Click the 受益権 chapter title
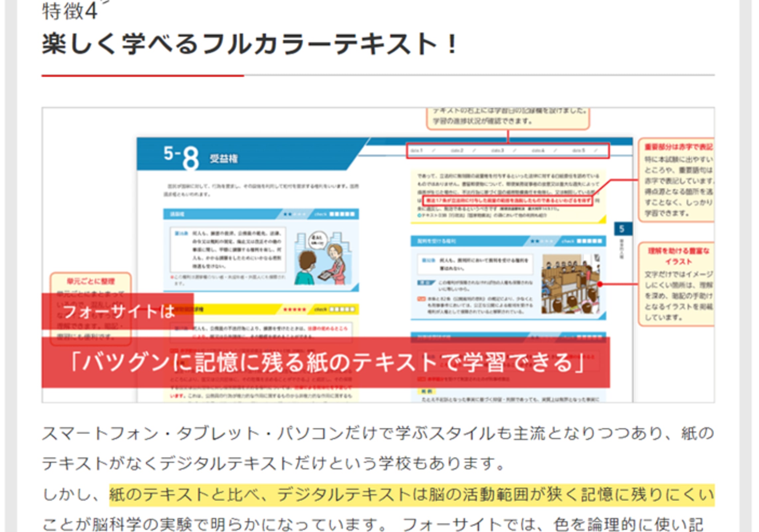Screen dimensions: 759x532 point(223,159)
